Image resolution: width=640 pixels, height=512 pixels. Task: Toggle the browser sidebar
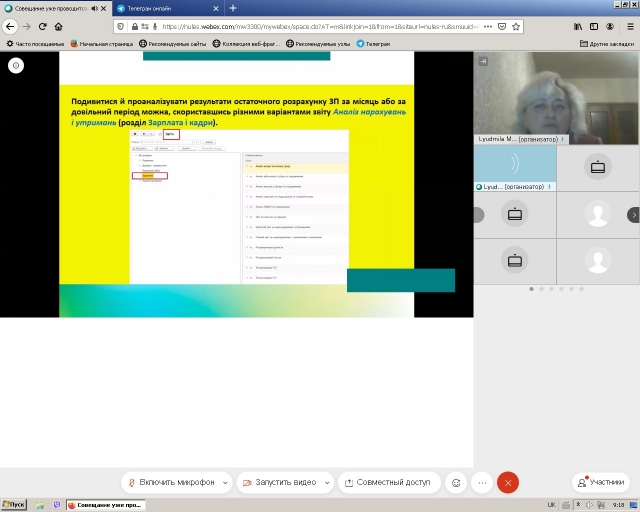click(594, 27)
